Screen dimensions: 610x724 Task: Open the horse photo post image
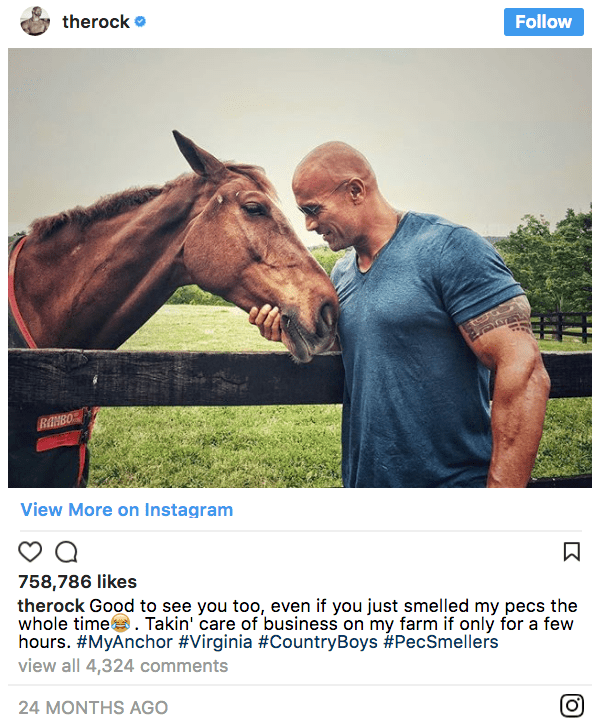click(300, 268)
